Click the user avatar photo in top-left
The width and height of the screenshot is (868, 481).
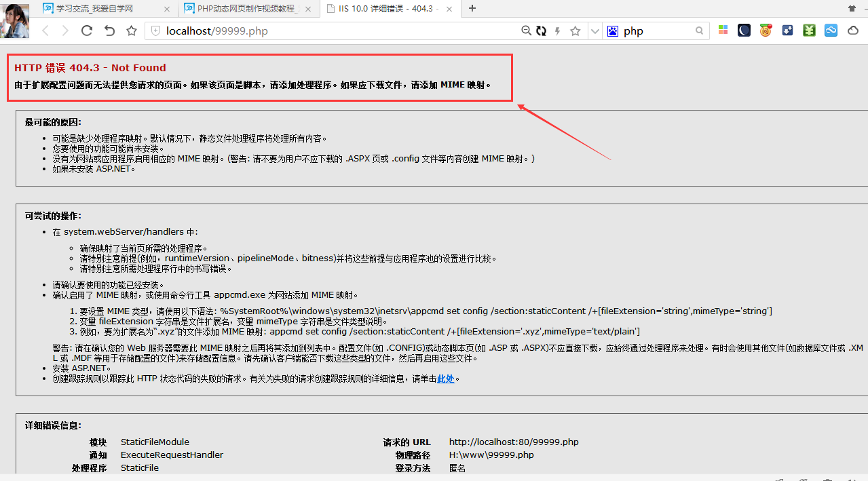tap(15, 20)
